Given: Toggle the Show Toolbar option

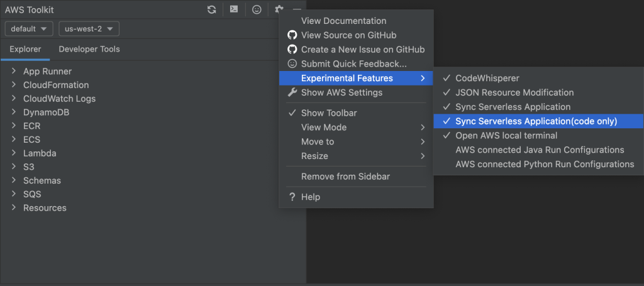Looking at the screenshot, I should tap(356, 113).
